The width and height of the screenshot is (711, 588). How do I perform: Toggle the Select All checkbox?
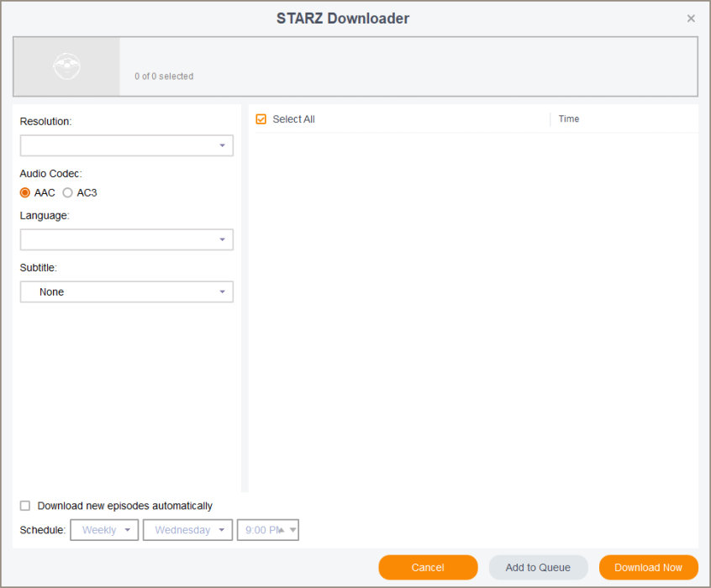tap(261, 119)
